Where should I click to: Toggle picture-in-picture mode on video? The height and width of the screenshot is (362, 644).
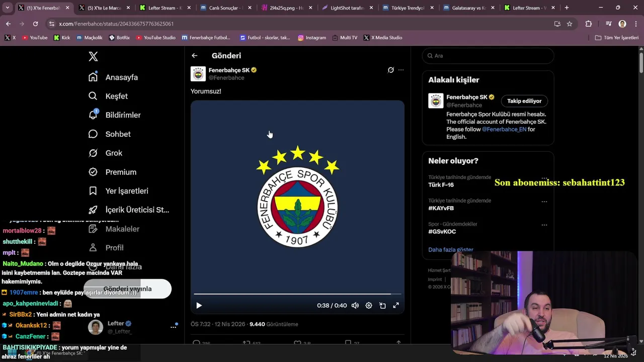pos(382,305)
